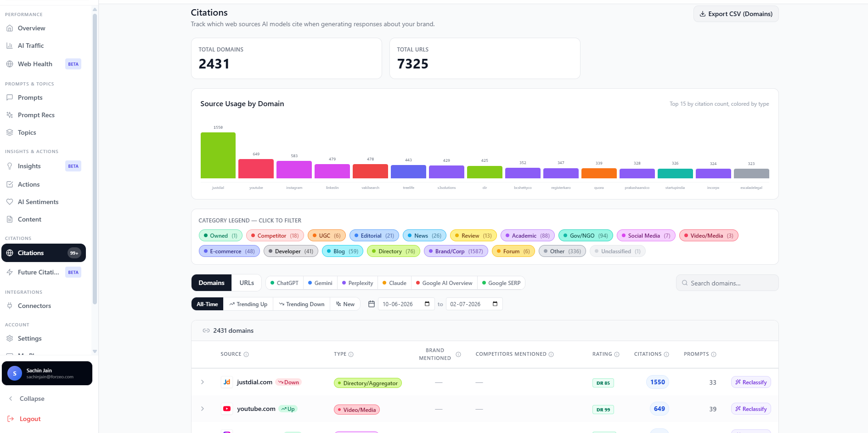The width and height of the screenshot is (868, 433).
Task: Click the info icon beside PROMPTS header
Action: (714, 354)
